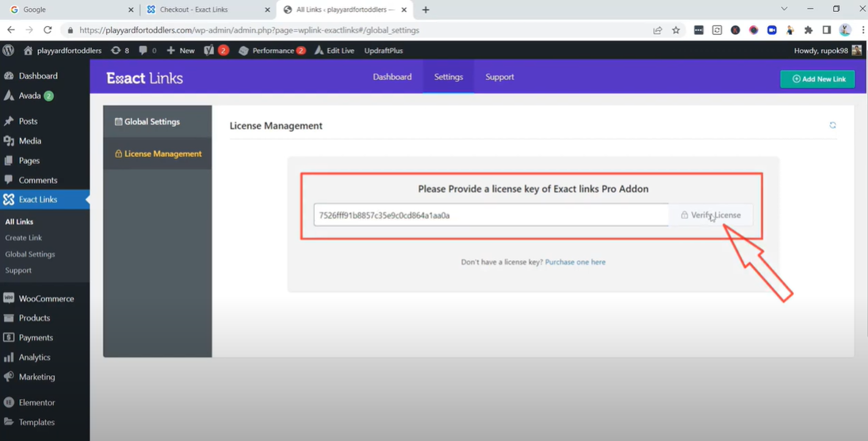Switch to the Support tab in header
Image resolution: width=868 pixels, height=441 pixels.
(x=499, y=77)
